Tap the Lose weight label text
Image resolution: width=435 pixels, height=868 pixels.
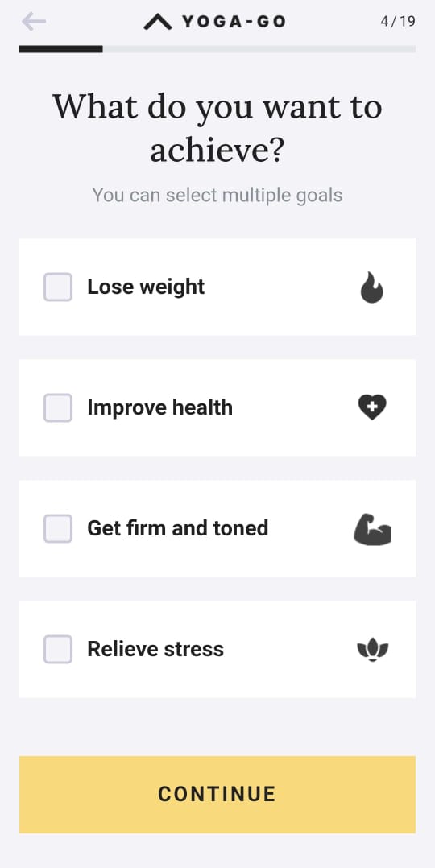click(x=146, y=287)
